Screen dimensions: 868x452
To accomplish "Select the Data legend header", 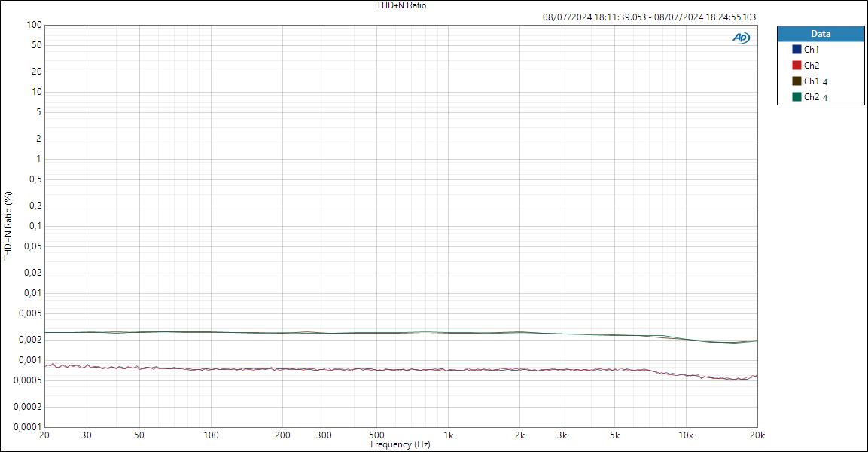I will [x=820, y=33].
